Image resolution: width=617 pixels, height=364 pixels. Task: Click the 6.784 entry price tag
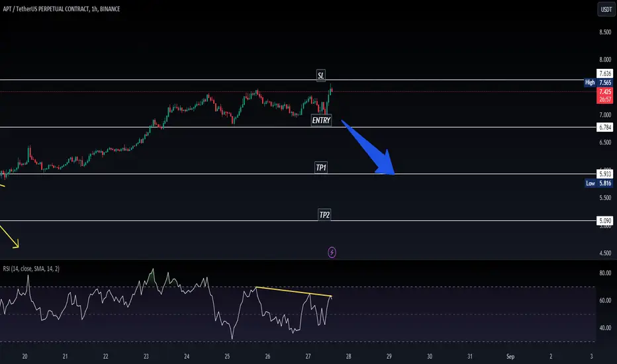605,127
